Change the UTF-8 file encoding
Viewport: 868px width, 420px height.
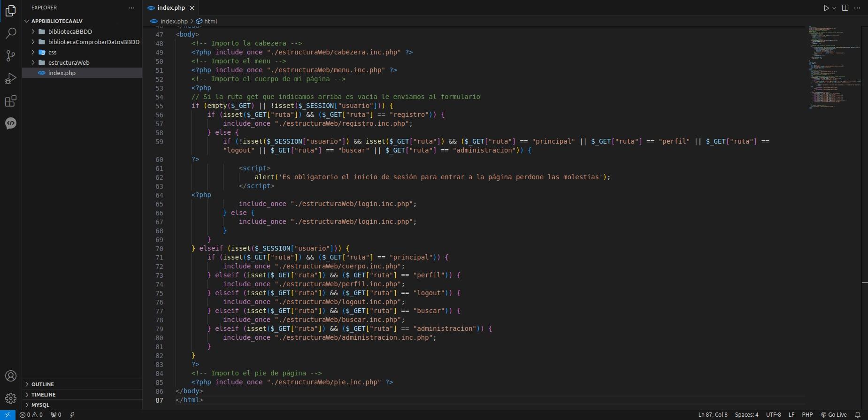point(773,415)
